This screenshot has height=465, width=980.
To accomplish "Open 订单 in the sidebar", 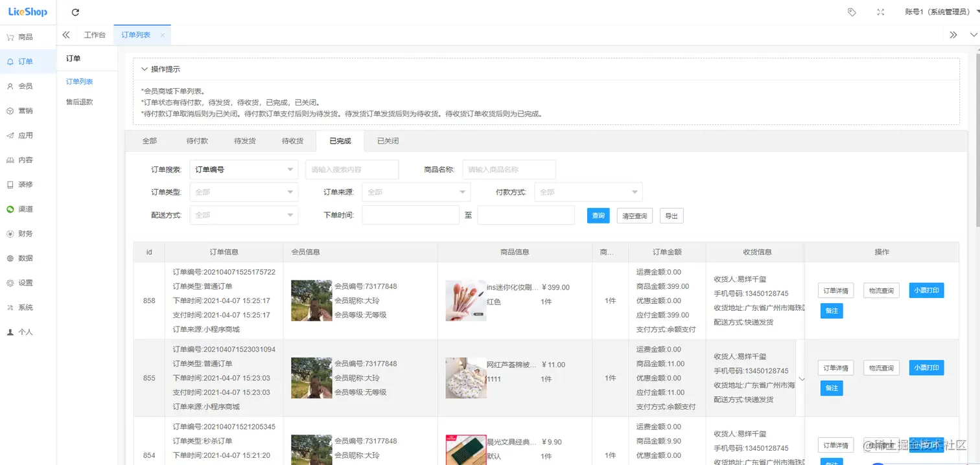I will (28, 62).
